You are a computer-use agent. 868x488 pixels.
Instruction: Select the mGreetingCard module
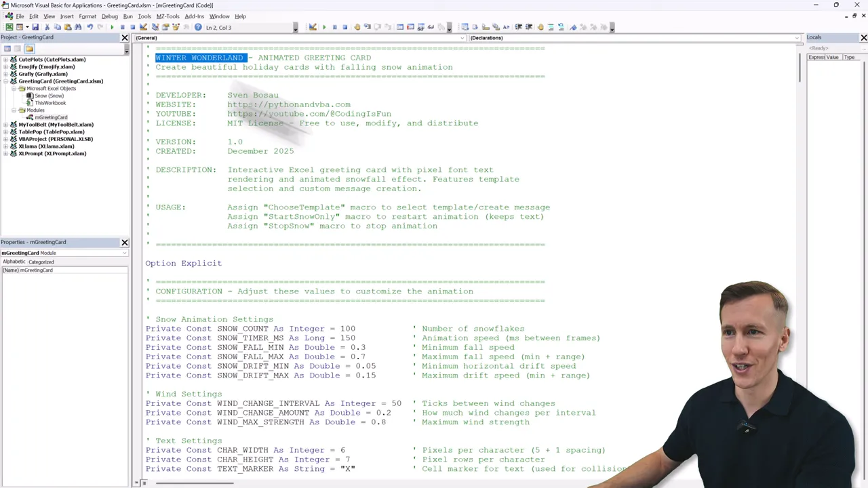point(52,117)
